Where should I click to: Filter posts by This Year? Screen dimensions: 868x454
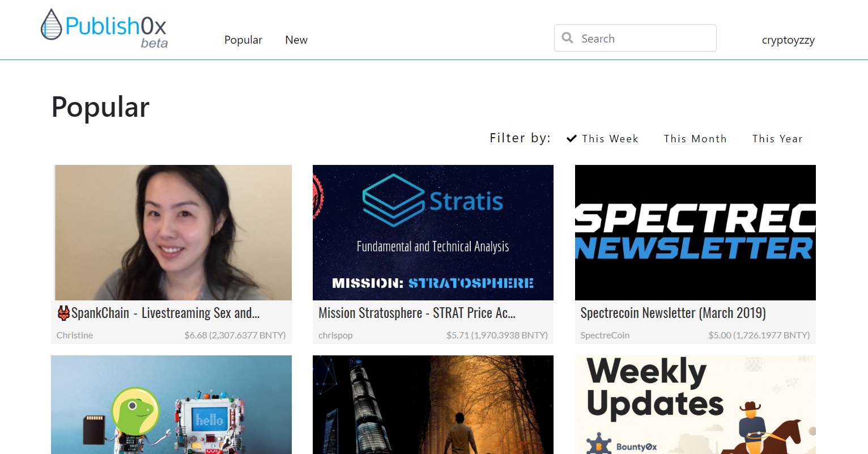point(777,139)
